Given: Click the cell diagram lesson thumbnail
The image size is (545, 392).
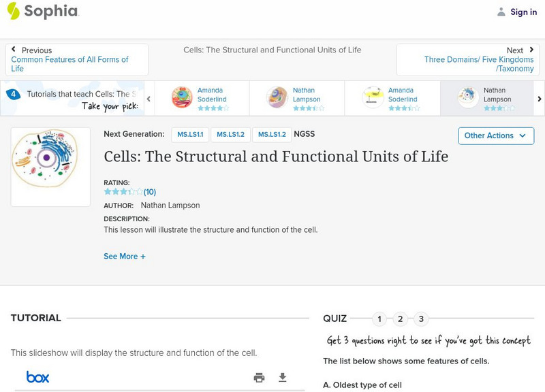Looking at the screenshot, I should [50, 167].
